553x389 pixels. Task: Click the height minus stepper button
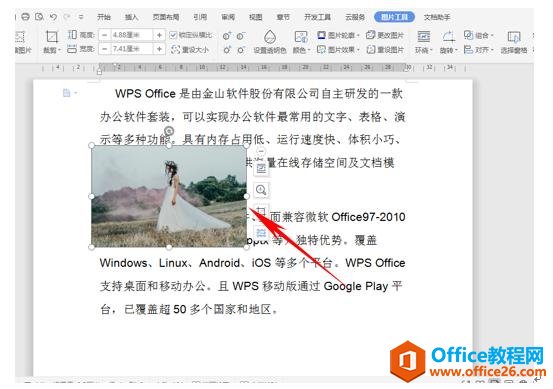(x=104, y=35)
